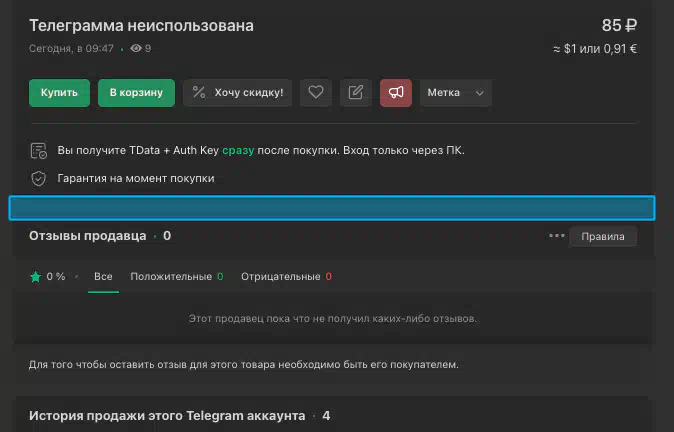Click the TData document icon
The image size is (674, 432).
[x=39, y=151]
